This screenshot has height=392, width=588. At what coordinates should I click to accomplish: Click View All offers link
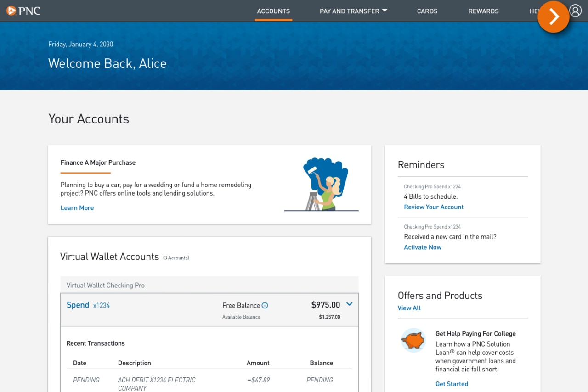tap(409, 308)
